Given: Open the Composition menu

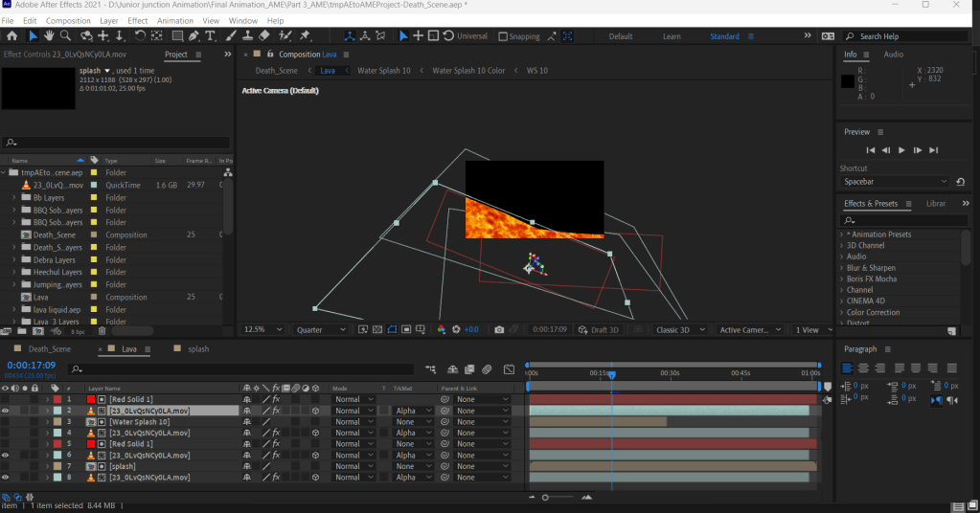Looking at the screenshot, I should pos(68,20).
